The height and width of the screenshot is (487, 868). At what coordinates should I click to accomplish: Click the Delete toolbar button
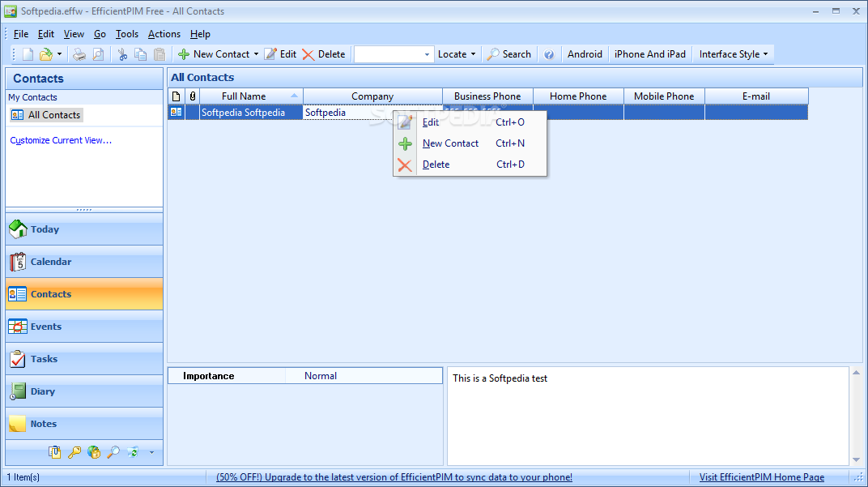pos(324,54)
